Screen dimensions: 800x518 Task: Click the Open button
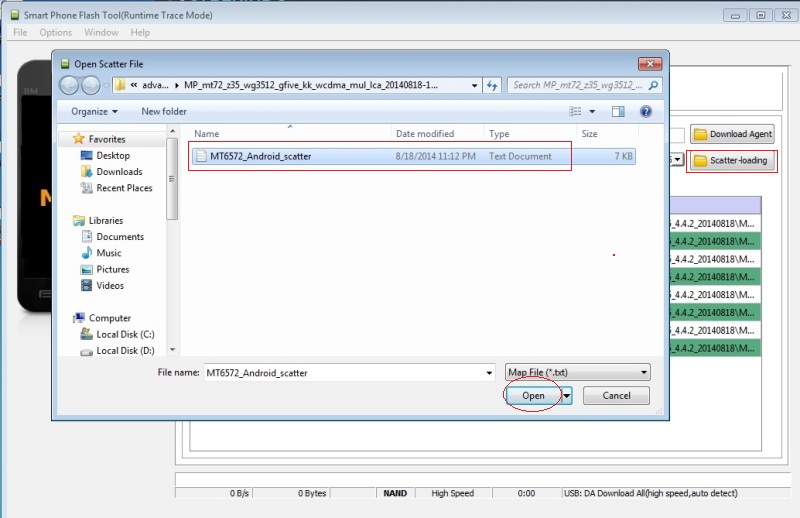pos(533,396)
